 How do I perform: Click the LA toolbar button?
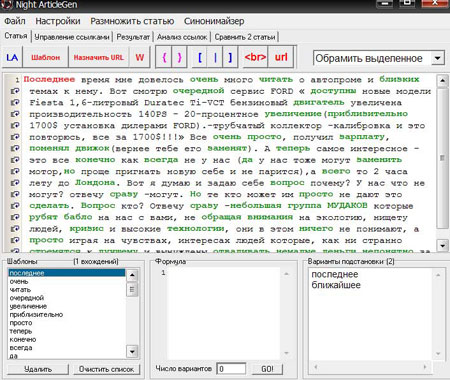click(x=12, y=57)
